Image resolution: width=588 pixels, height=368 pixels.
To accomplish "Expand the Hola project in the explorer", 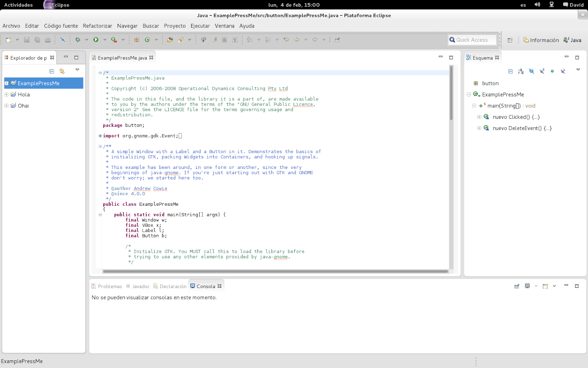I will (6, 94).
